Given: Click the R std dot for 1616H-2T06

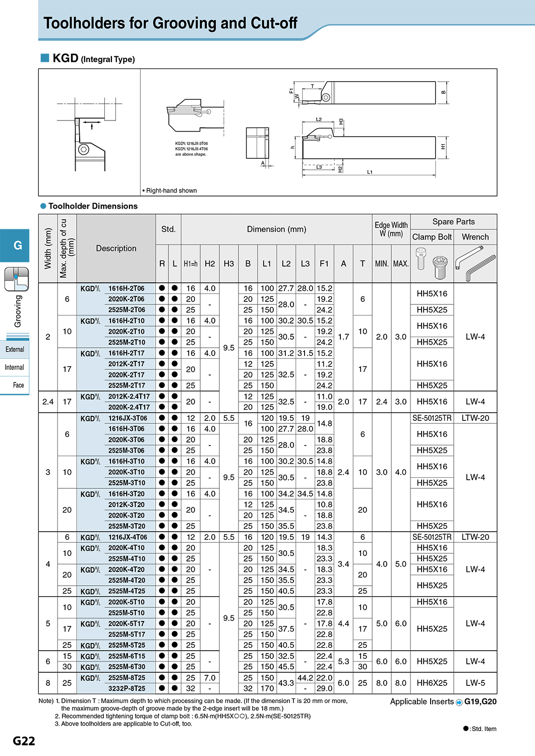Looking at the screenshot, I should point(162,288).
